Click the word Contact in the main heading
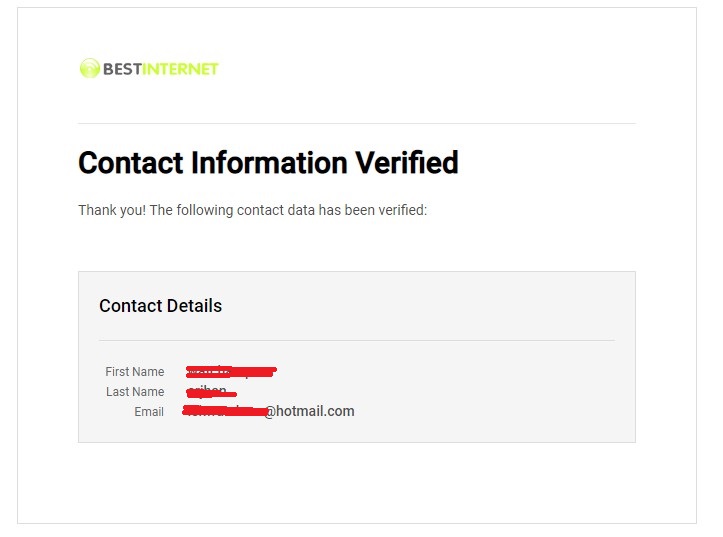Viewport: 723px width, 537px height. 131,163
